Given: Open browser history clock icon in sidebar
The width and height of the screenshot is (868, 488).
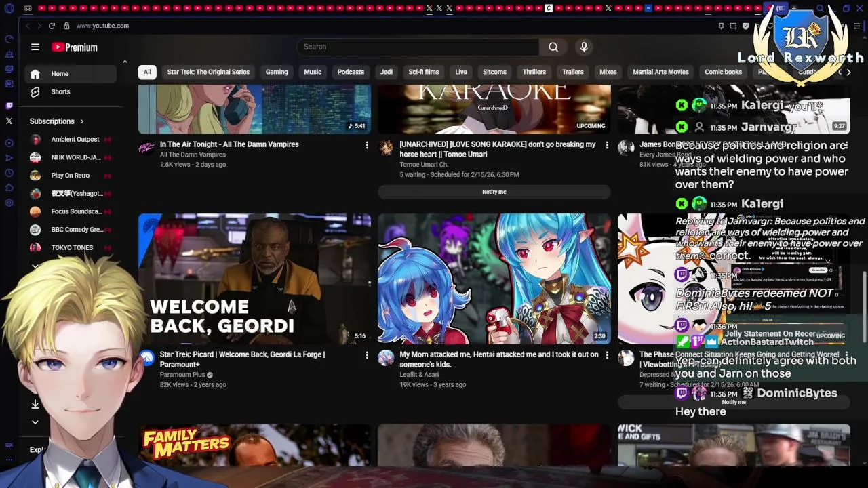Looking at the screenshot, I should 9,173.
